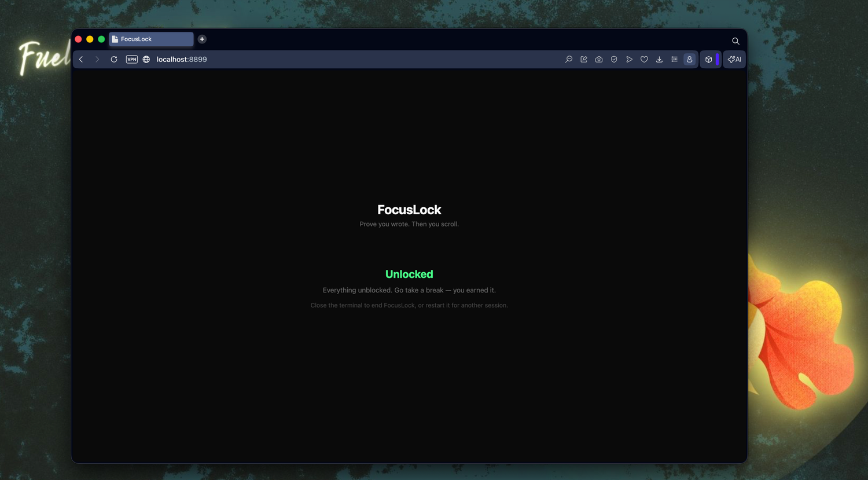The image size is (868, 480).
Task: Click the zoom-out magnifier icon
Action: click(x=569, y=60)
